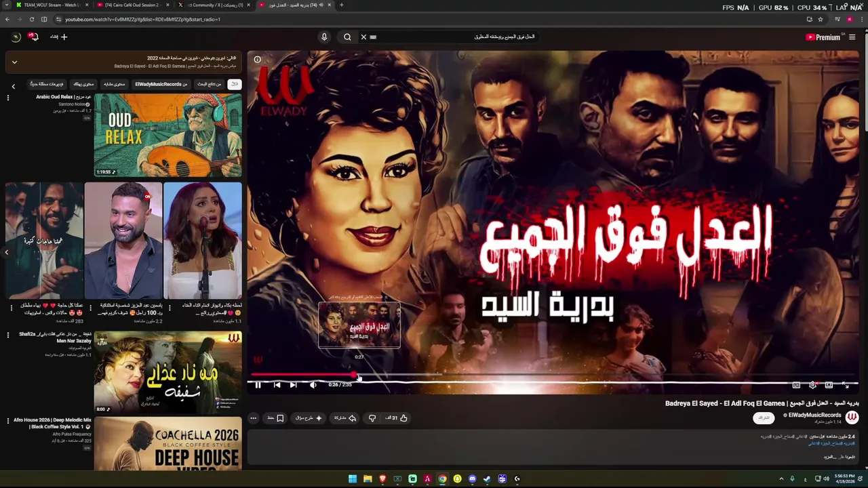868x488 pixels.
Task: Expand the playlist mix panel chevron
Action: pos(14,62)
